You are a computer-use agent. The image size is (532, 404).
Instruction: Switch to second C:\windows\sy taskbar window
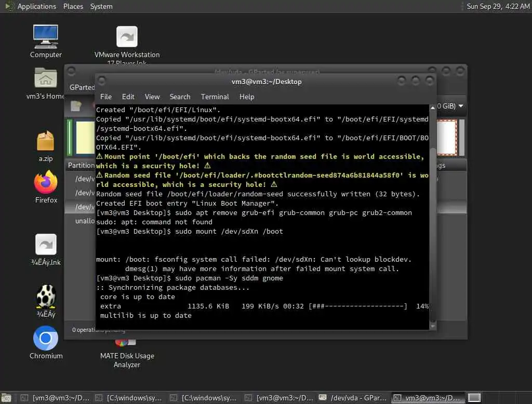[x=204, y=398]
